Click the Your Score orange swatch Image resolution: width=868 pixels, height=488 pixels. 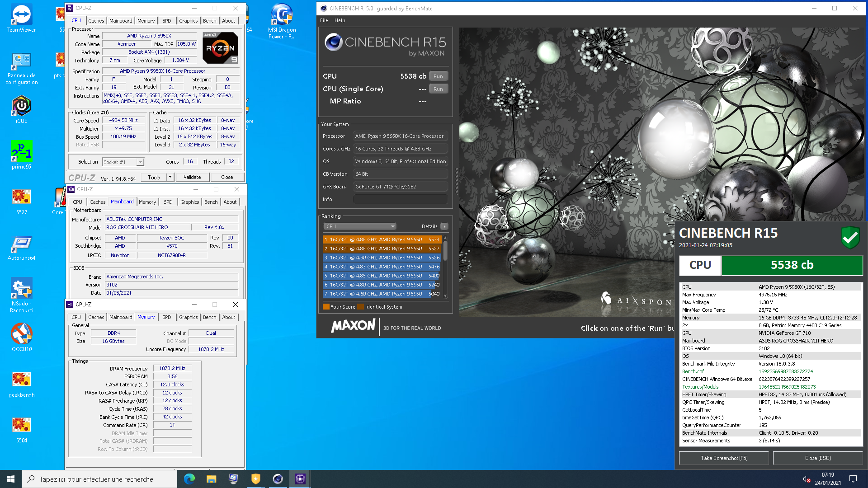pos(326,307)
